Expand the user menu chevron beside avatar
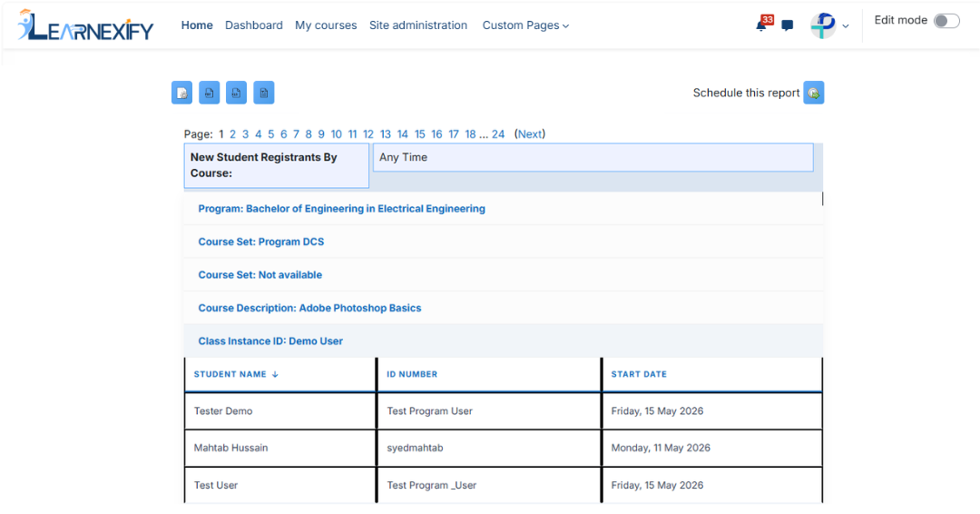 pos(846,26)
